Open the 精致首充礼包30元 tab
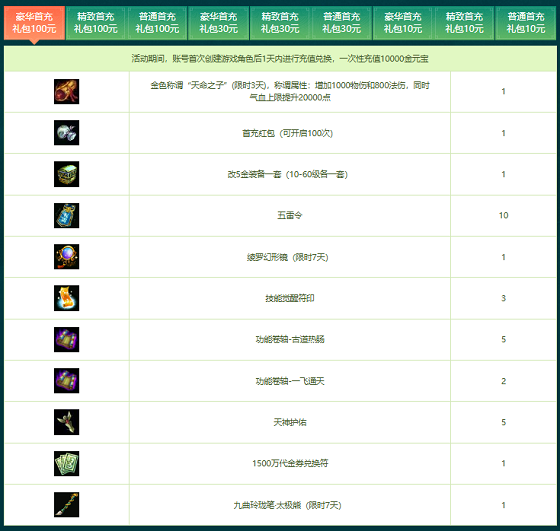The width and height of the screenshot is (560, 531). pyautogui.click(x=280, y=23)
